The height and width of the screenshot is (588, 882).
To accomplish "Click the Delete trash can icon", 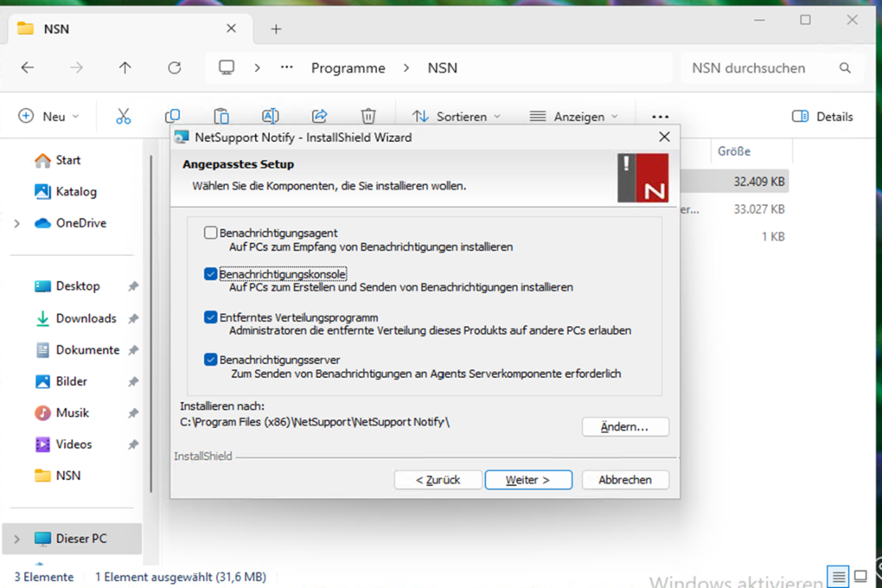I will click(368, 117).
